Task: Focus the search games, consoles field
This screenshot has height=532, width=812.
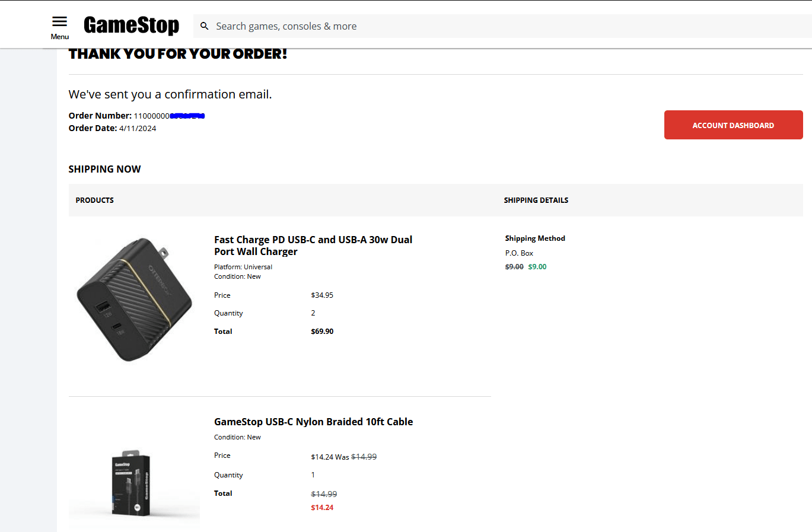Action: [475, 26]
